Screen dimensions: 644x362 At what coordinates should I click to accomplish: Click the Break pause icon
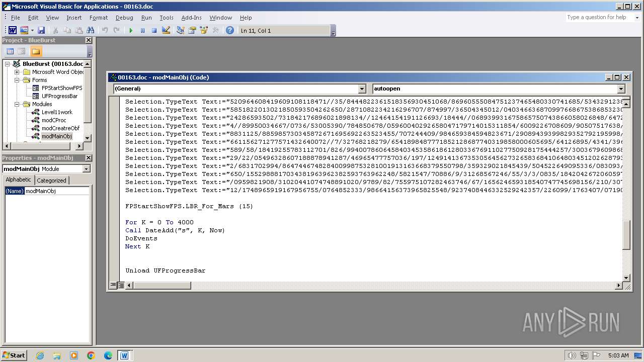pyautogui.click(x=142, y=31)
